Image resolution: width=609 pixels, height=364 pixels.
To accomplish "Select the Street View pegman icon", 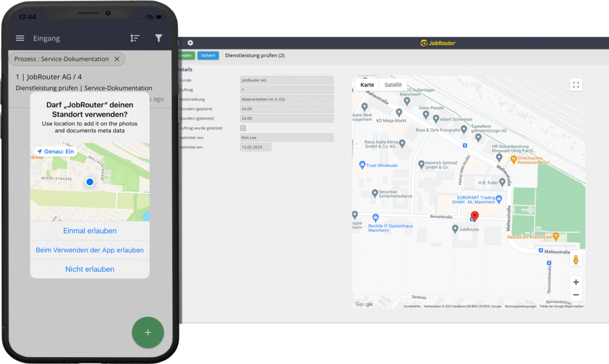I will click(x=576, y=260).
